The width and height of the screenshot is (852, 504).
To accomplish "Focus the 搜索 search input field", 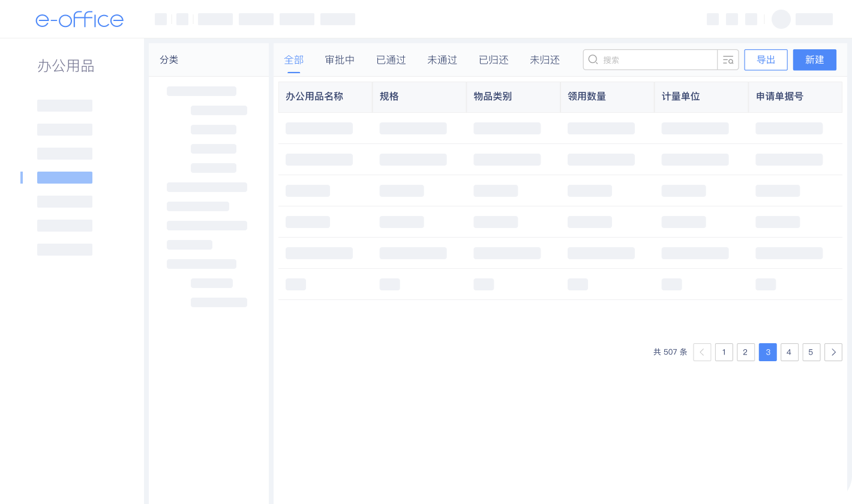I will tap(651, 60).
